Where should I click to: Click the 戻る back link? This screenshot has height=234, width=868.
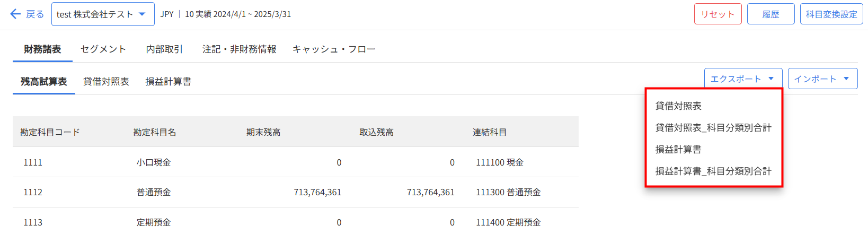[x=35, y=14]
